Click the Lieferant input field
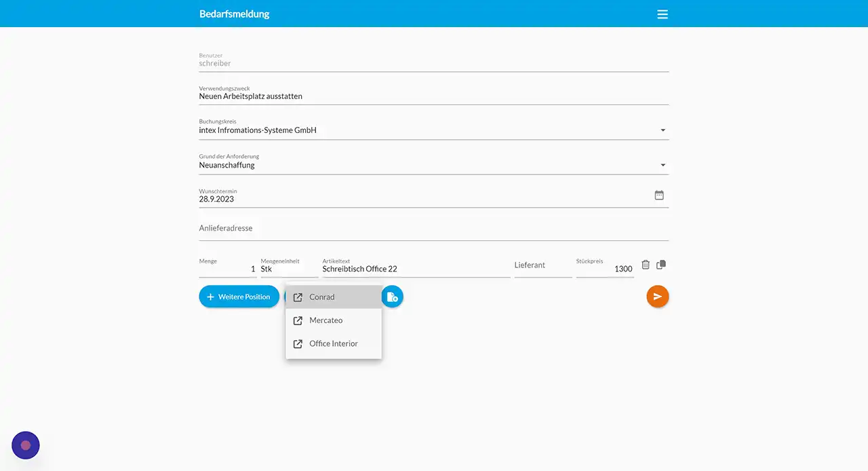 click(x=542, y=265)
